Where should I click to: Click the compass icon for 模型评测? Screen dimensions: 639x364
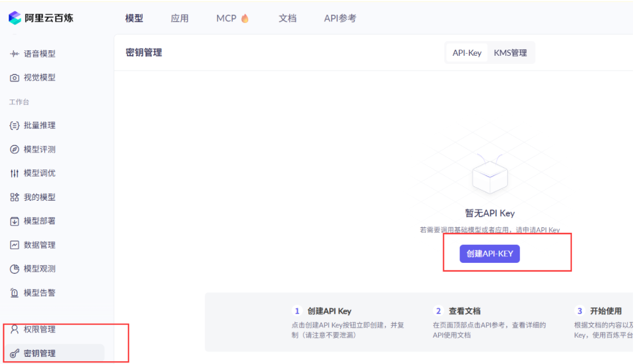15,150
